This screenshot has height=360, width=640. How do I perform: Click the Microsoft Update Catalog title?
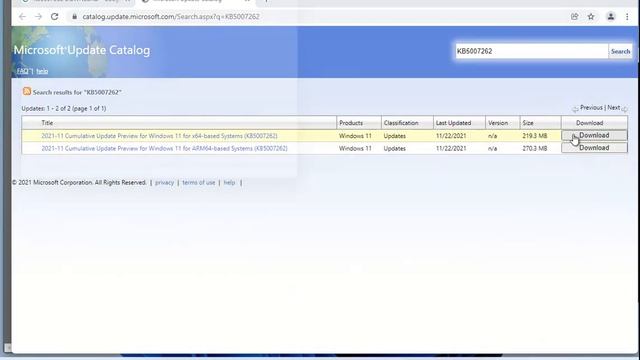[82, 50]
